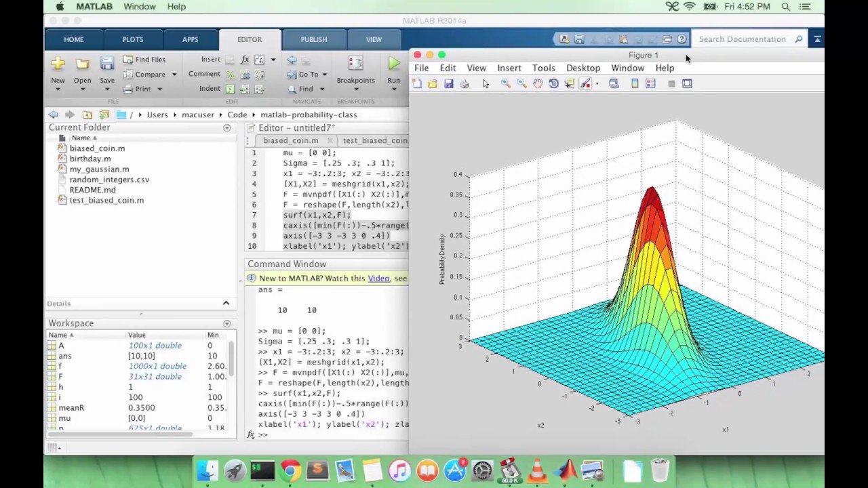The image size is (868, 488).
Task: Select the Data Cursor tool
Action: click(x=569, y=83)
